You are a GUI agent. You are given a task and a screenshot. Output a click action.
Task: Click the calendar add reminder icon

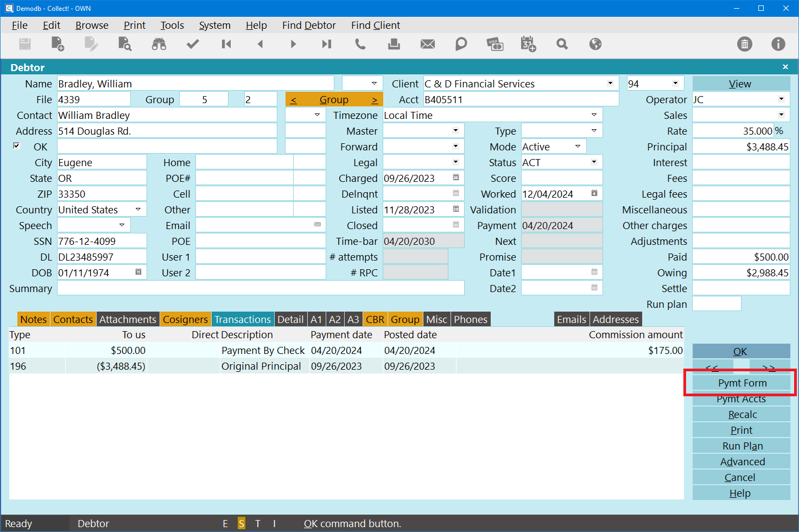[x=528, y=44]
